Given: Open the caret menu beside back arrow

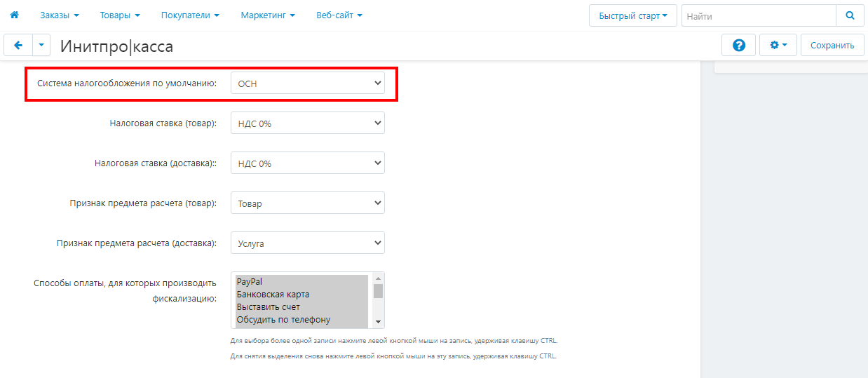Looking at the screenshot, I should tap(41, 45).
